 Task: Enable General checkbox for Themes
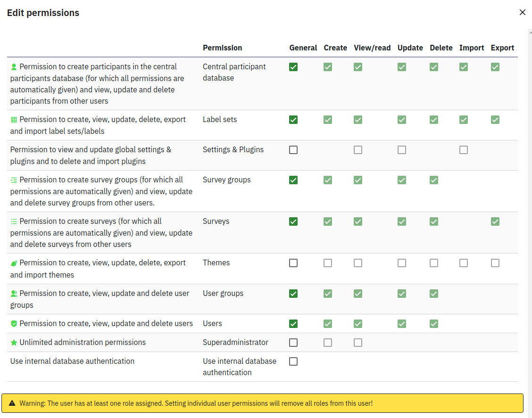293,263
